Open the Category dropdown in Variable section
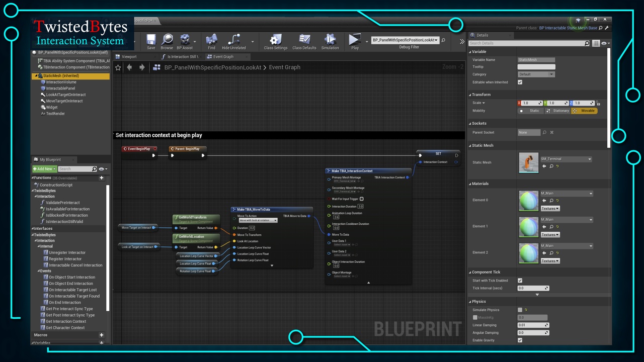The image size is (644, 362). [536, 74]
